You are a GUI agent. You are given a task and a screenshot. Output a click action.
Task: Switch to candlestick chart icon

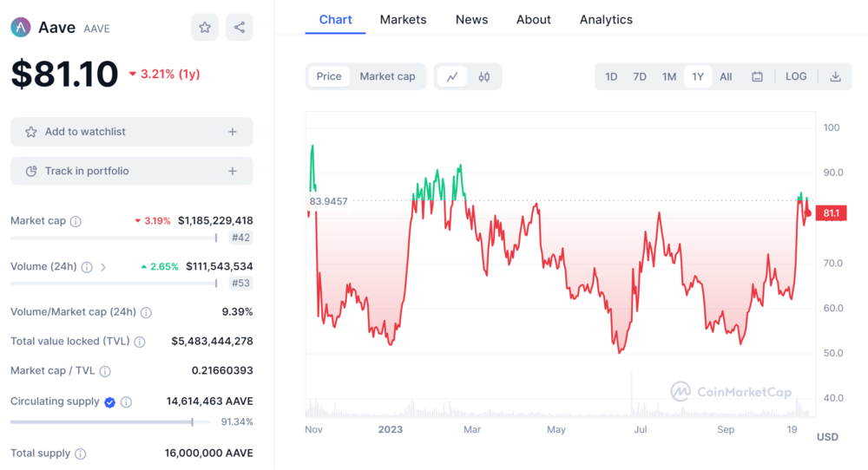(x=484, y=76)
